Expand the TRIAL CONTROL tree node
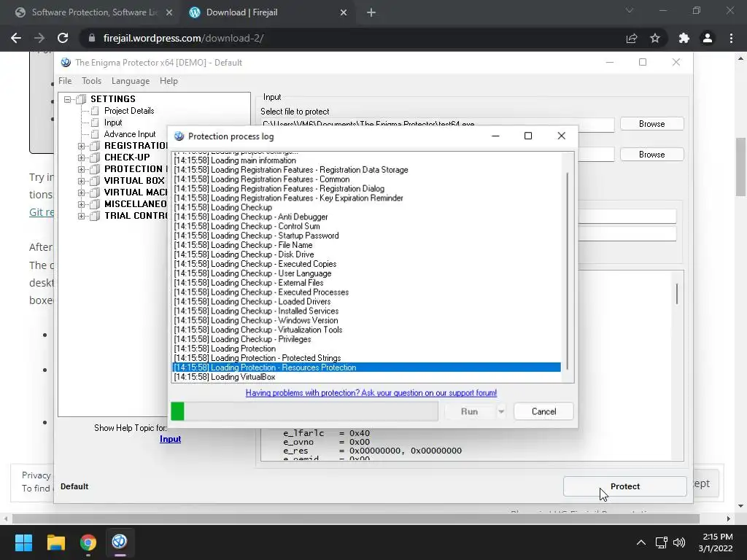The image size is (747, 560). (82, 216)
